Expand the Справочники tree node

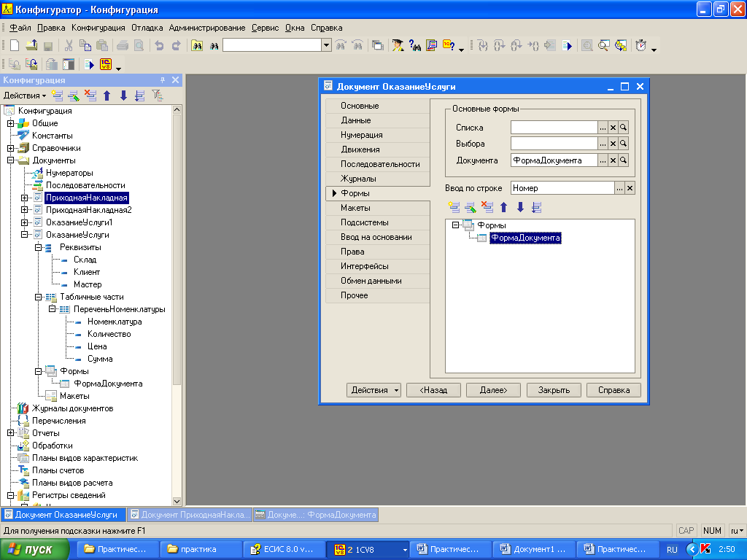(10, 148)
